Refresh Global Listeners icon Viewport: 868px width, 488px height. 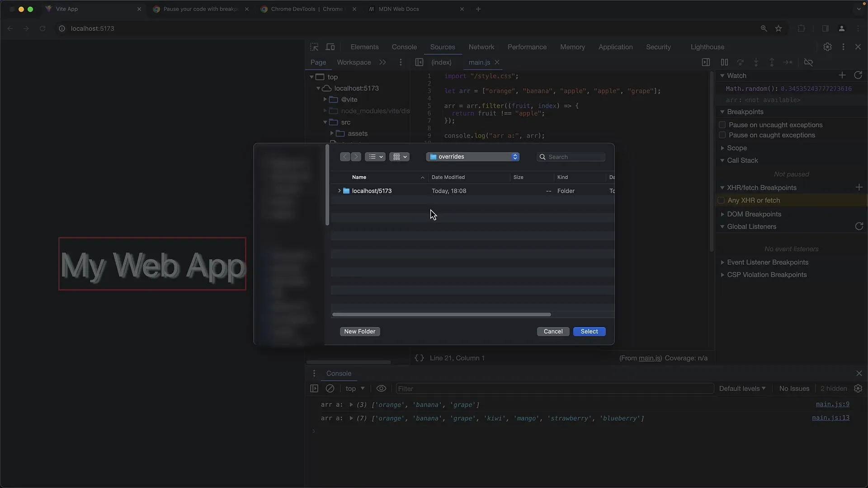tap(859, 226)
